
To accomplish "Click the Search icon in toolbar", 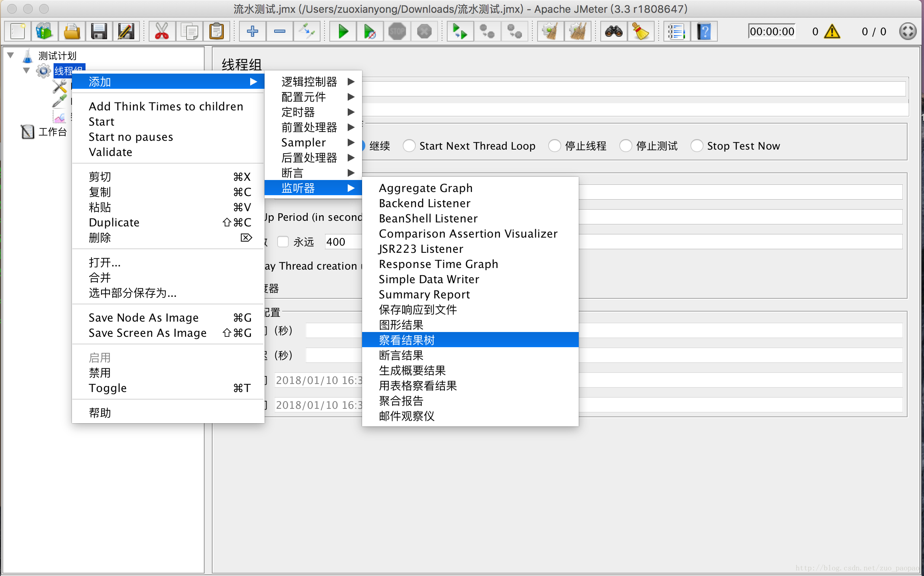I will coord(612,32).
